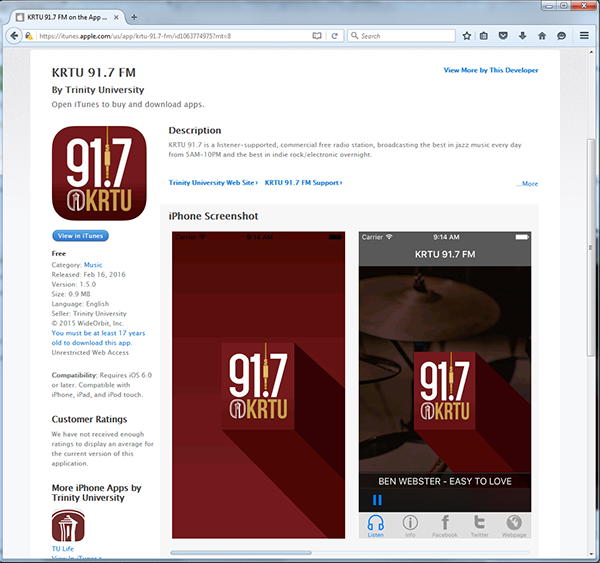
Task: Click the URL address bar
Action: click(174, 36)
